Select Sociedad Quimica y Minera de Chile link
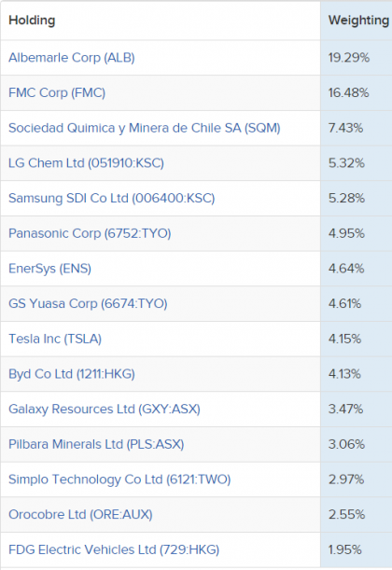Screen dimensions: 392x570 pyautogui.click(x=145, y=128)
